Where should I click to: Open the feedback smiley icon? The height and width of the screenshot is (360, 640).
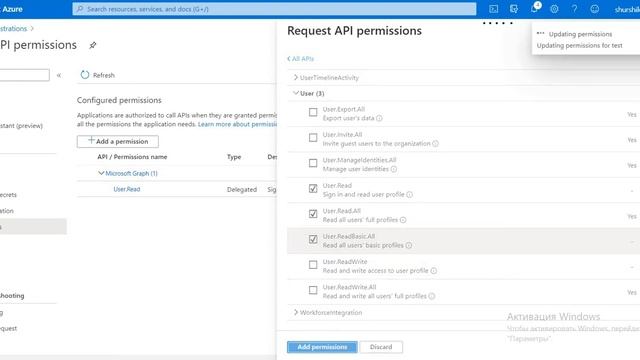tap(595, 9)
